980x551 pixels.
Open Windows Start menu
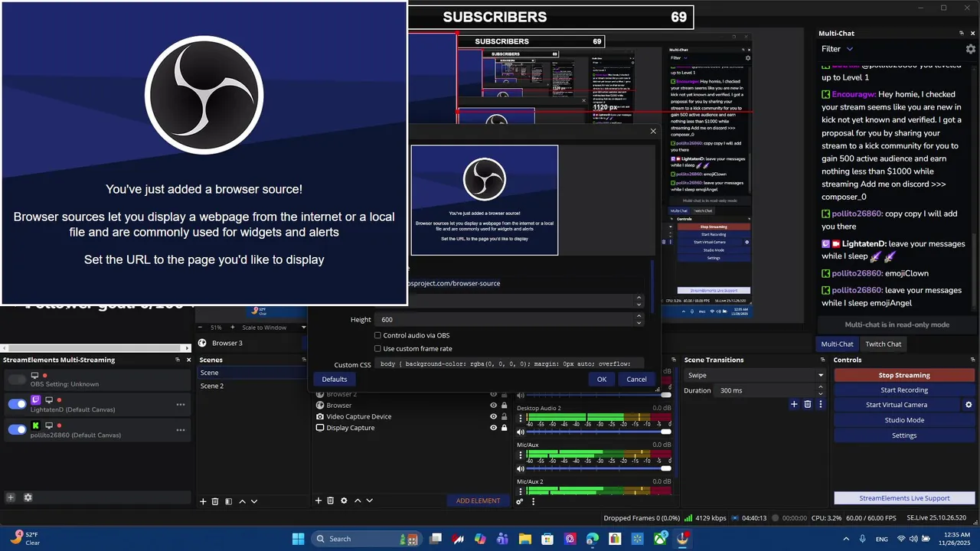(x=299, y=539)
